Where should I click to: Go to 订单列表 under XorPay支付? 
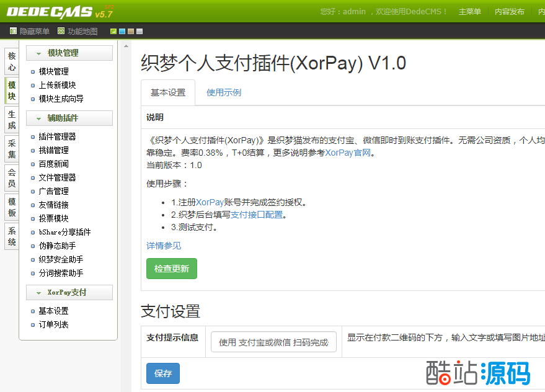pyautogui.click(x=53, y=324)
